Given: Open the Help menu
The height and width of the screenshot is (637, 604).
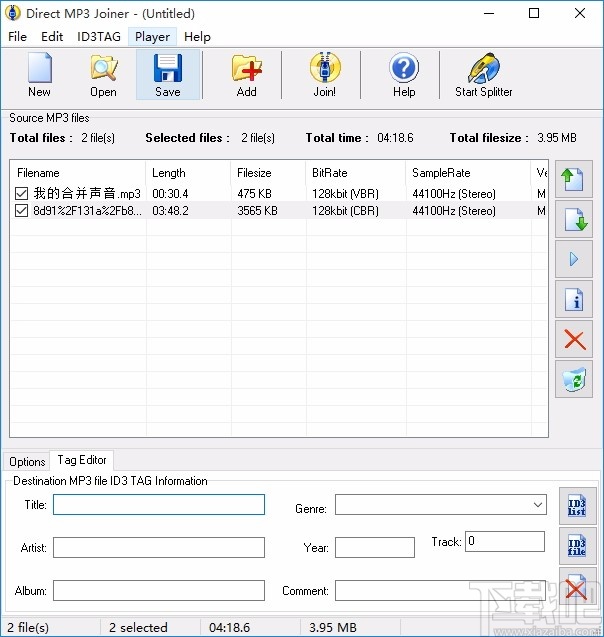Looking at the screenshot, I should click(x=197, y=37).
